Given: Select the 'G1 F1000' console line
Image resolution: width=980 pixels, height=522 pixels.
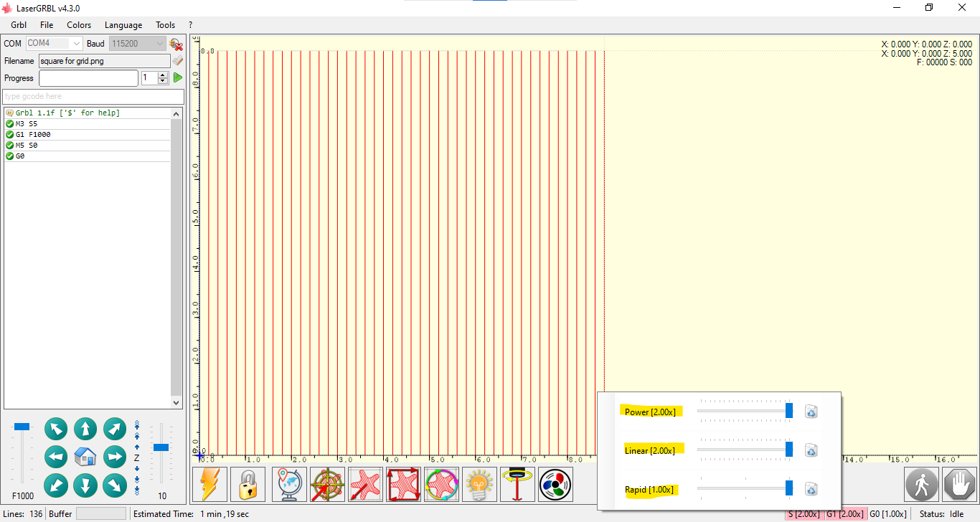Looking at the screenshot, I should tap(88, 135).
